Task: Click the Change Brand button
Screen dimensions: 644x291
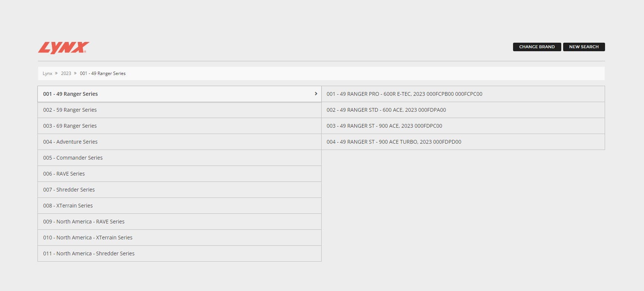Action: click(x=537, y=47)
